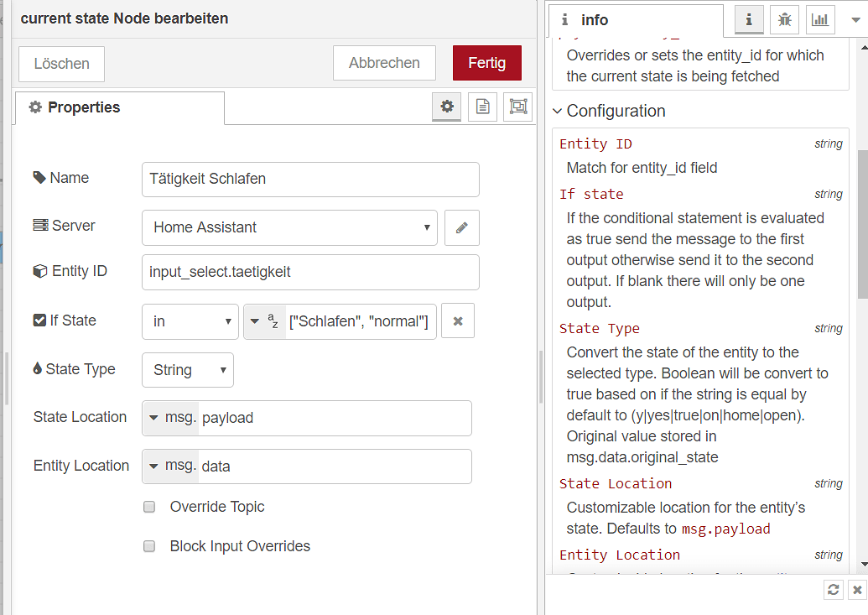Open the node description document icon
Screen dimensions: 868x615
[x=482, y=107]
